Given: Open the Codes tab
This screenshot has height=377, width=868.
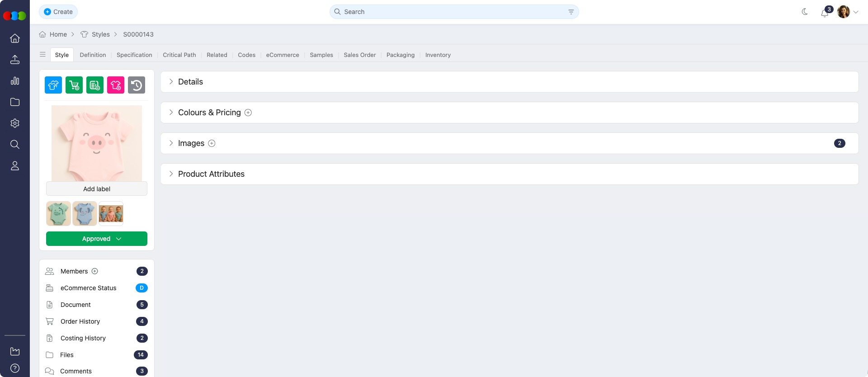Looking at the screenshot, I should pyautogui.click(x=247, y=55).
